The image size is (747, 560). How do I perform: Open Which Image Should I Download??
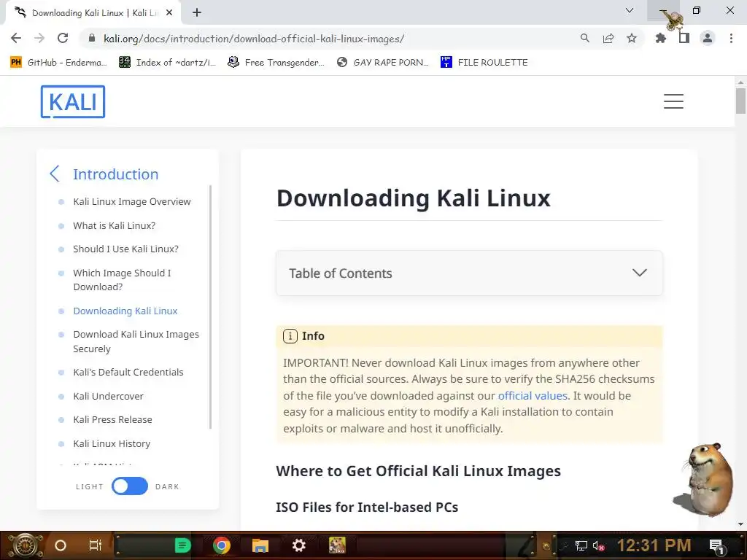tap(122, 280)
